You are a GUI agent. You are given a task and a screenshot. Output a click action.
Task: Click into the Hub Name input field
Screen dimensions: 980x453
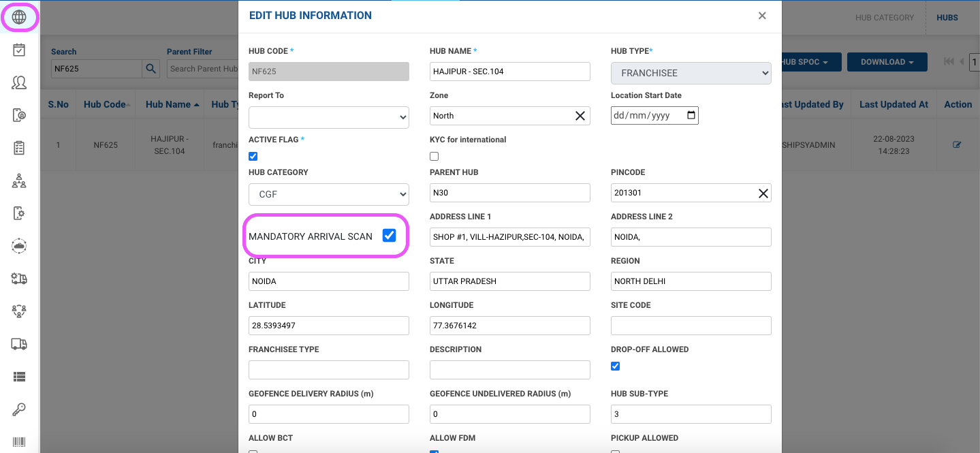click(x=509, y=72)
